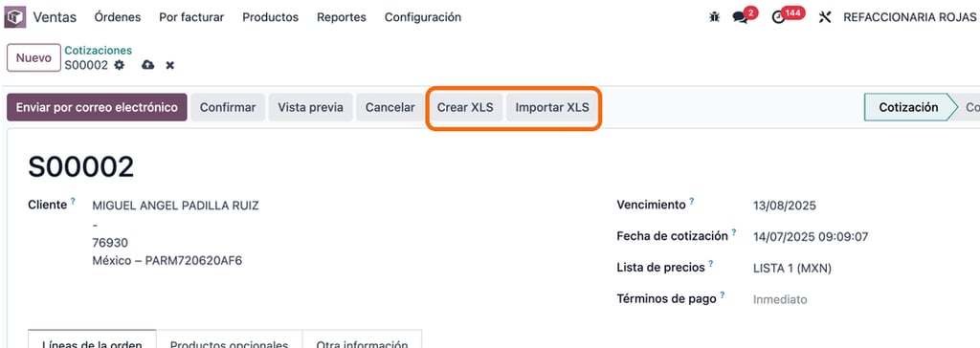Open the chat messages icon

pos(741,17)
